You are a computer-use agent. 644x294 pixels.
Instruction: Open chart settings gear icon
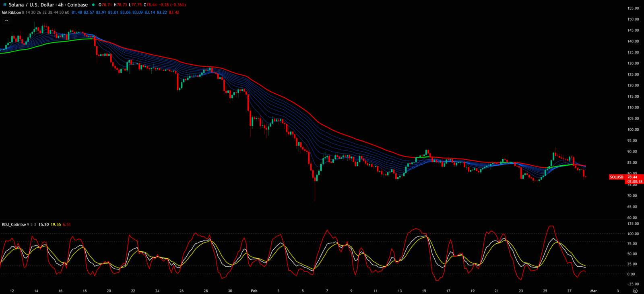pyautogui.click(x=635, y=291)
